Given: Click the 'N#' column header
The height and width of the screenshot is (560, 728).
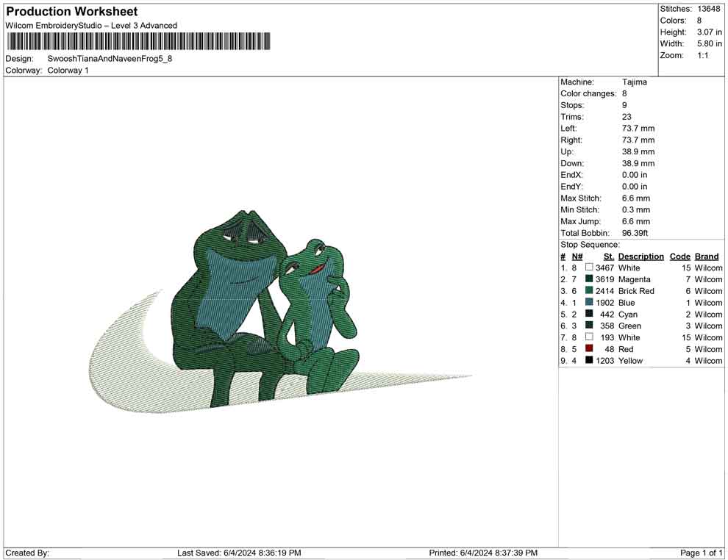Looking at the screenshot, I should 577,256.
